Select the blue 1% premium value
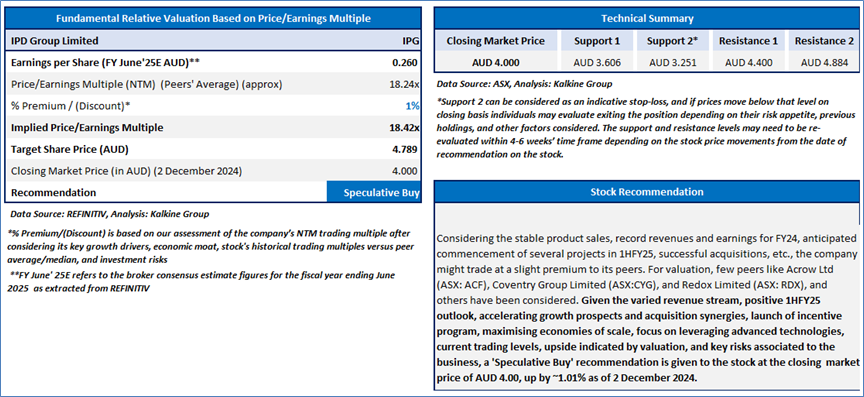The width and height of the screenshot is (864, 397). coord(413,106)
